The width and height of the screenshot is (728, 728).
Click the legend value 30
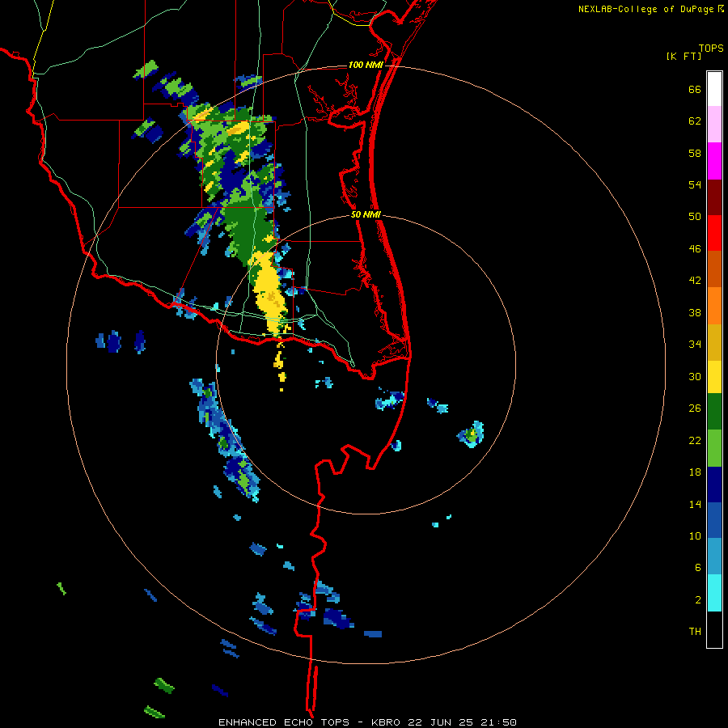695,376
